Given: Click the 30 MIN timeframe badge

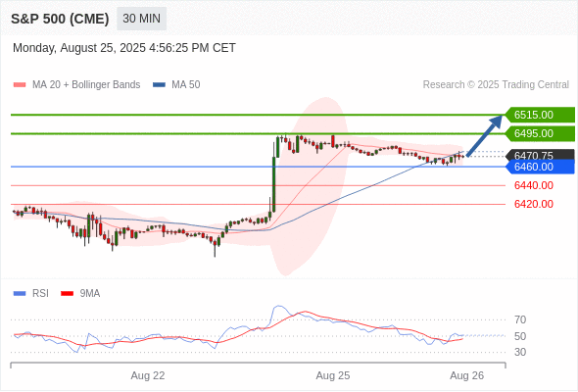Looking at the screenshot, I should [141, 19].
